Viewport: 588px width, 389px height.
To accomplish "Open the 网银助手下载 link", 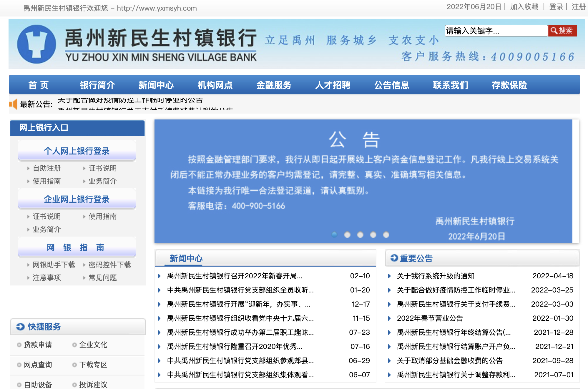I will 54,265.
